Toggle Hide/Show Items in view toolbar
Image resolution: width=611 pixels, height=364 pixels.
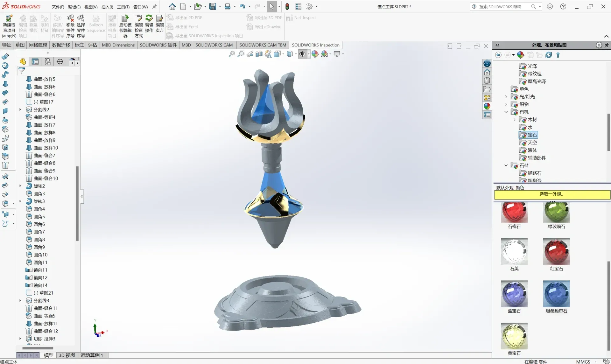tap(302, 54)
